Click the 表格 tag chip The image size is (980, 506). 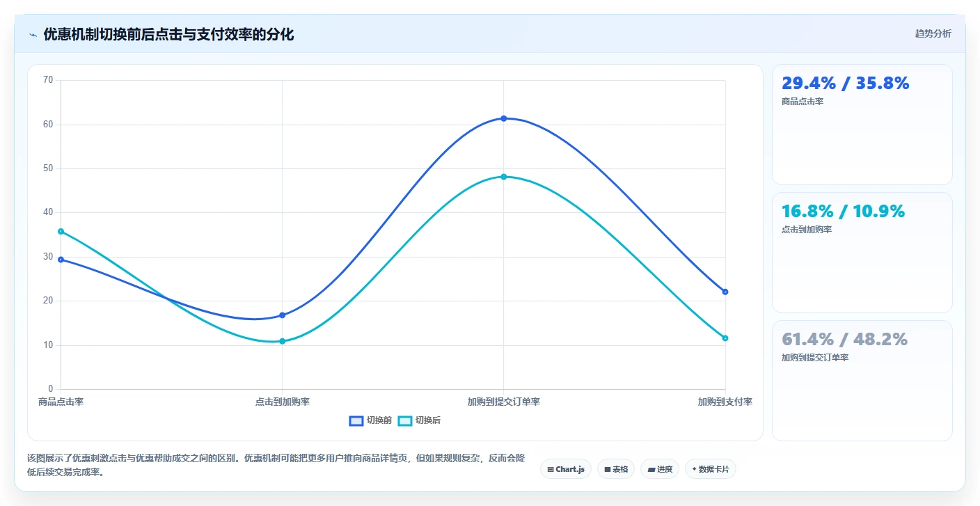[x=615, y=469]
